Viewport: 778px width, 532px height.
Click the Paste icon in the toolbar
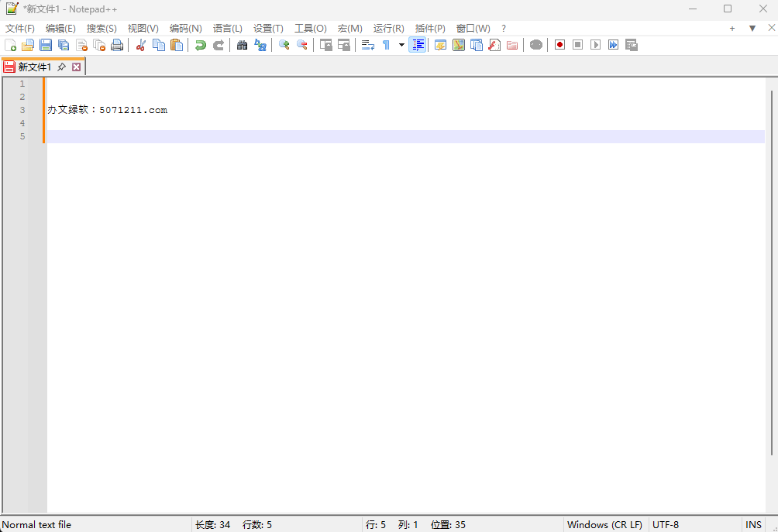177,45
